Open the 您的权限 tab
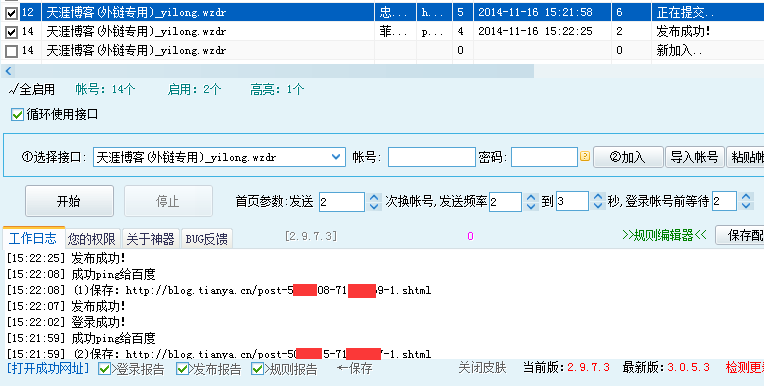Viewport: 764px width, 386px height. [92, 239]
